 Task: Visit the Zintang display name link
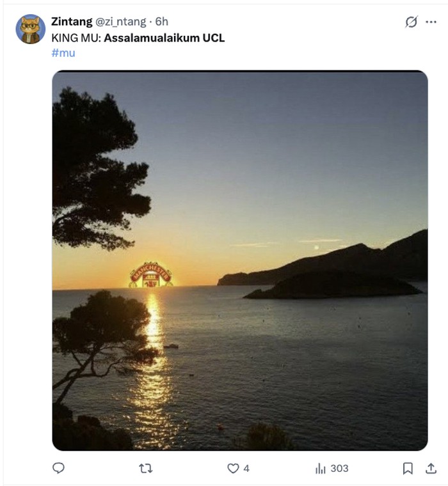pos(72,21)
